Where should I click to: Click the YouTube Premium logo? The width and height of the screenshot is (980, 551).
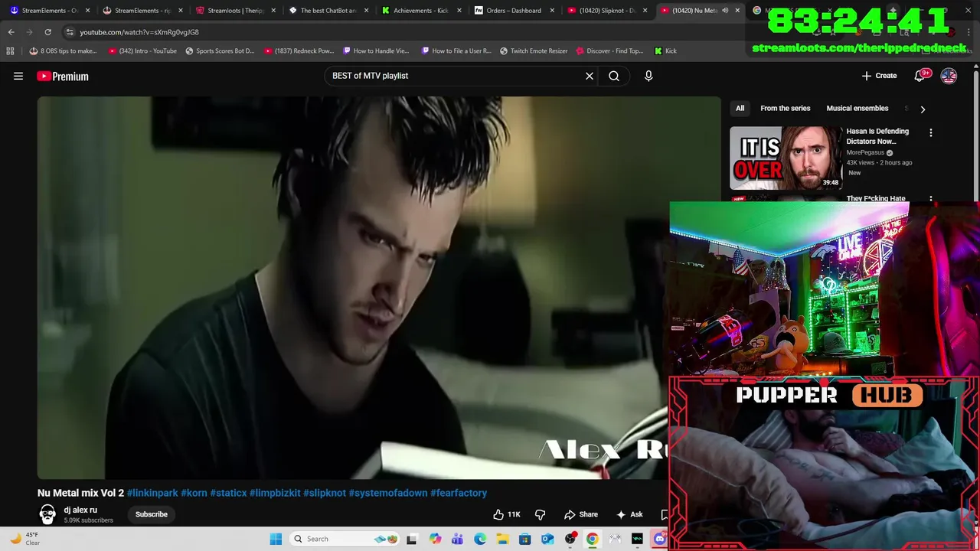point(63,76)
